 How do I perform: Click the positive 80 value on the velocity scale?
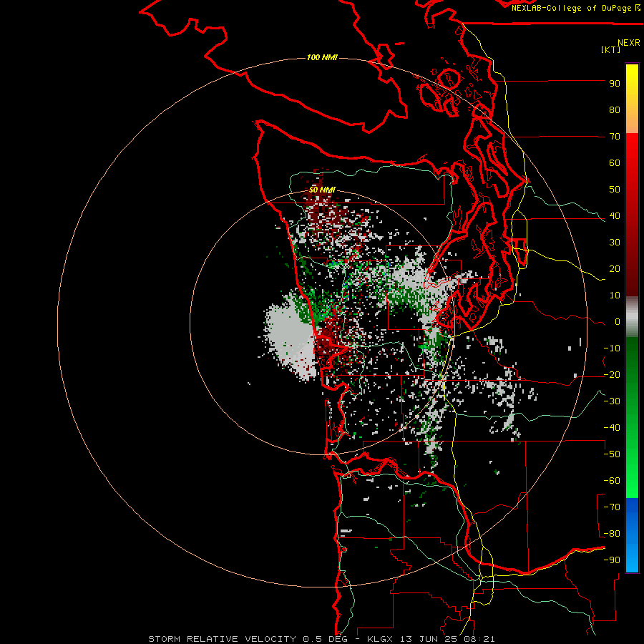click(615, 110)
